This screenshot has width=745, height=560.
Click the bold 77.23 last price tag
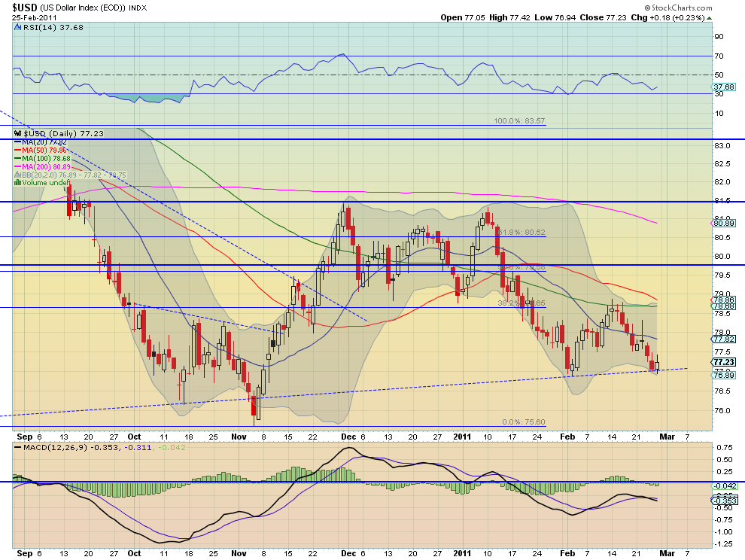coord(724,362)
